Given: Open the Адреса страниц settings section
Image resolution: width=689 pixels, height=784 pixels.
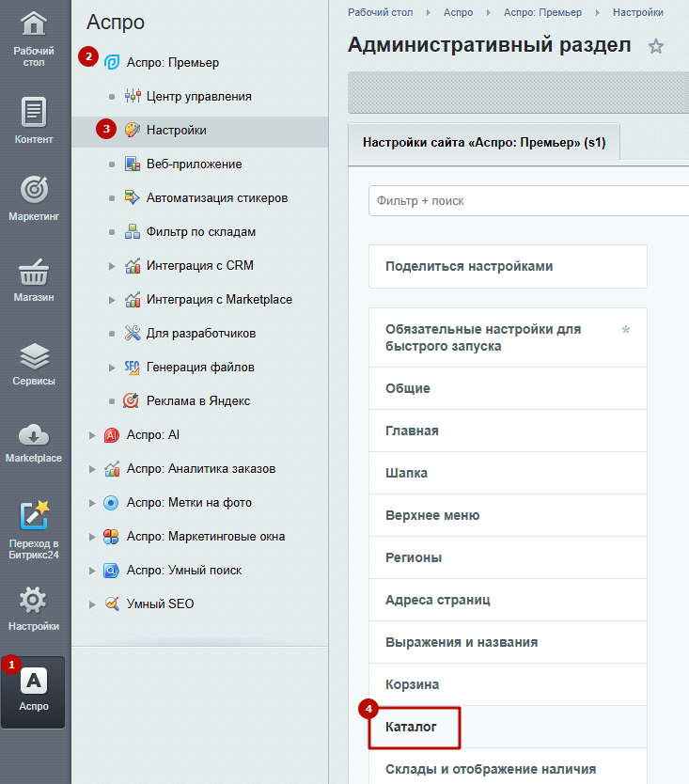Looking at the screenshot, I should (x=508, y=600).
